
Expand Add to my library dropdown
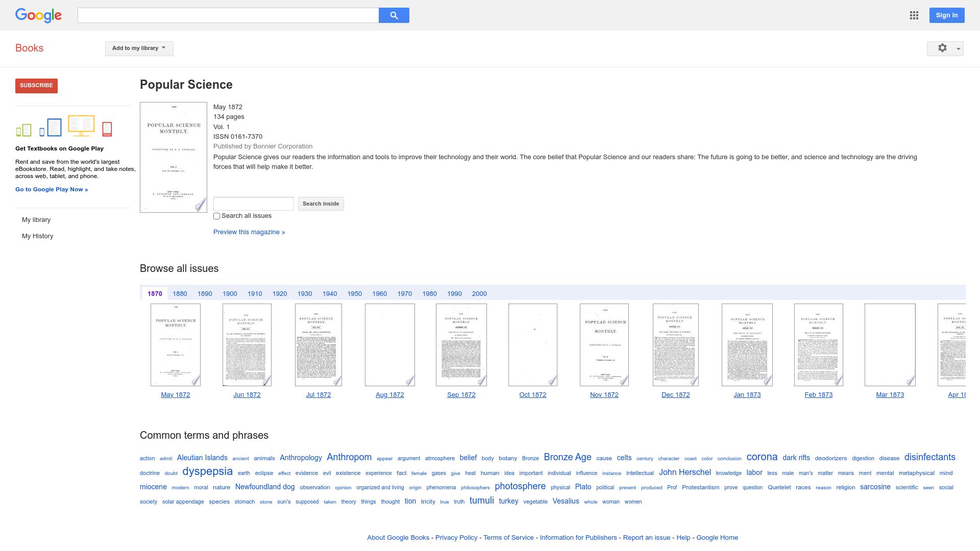point(139,48)
